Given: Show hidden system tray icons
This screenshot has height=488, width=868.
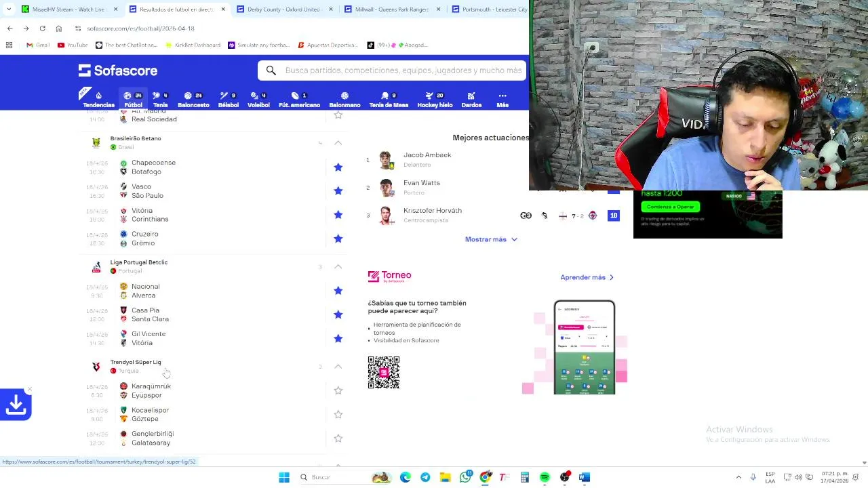Looking at the screenshot, I should [x=738, y=477].
